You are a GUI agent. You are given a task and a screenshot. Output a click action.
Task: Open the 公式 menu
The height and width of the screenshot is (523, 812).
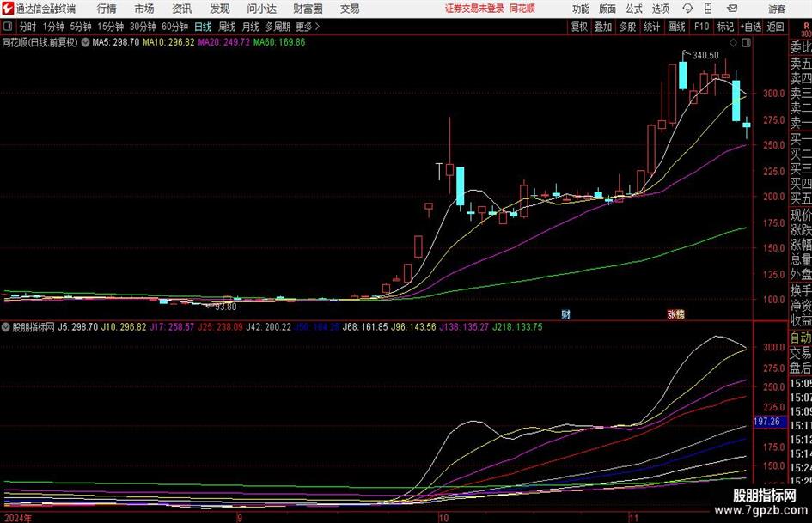tap(634, 9)
